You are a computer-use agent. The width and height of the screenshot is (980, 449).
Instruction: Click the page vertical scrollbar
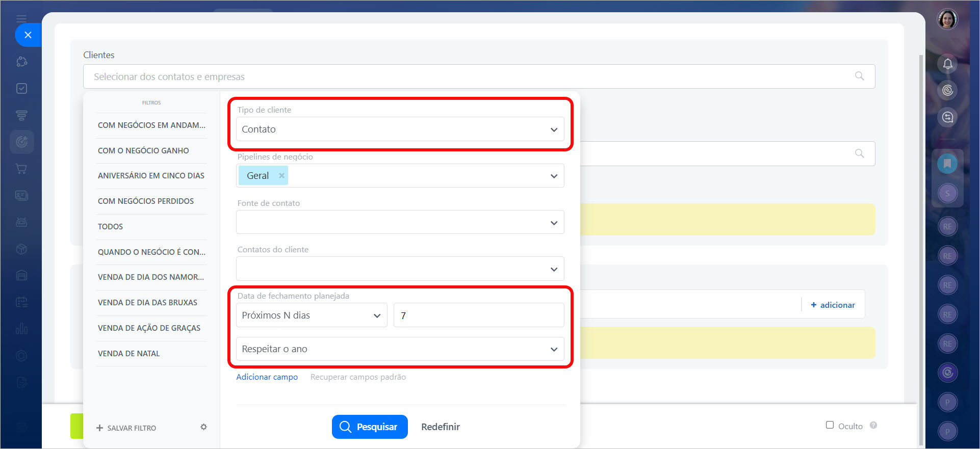921,250
